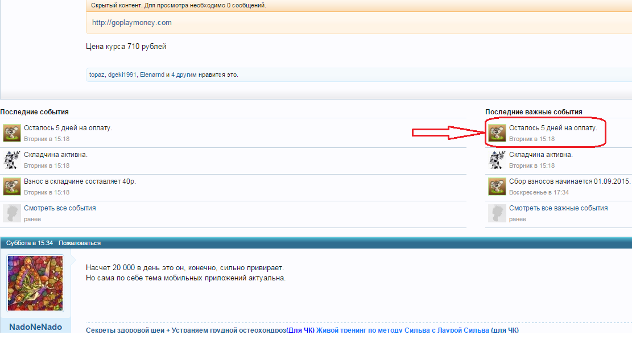Viewport: 632px width, 364px height.
Task: Click grey avatar beside 'Смотреть все события'
Action: point(12,213)
